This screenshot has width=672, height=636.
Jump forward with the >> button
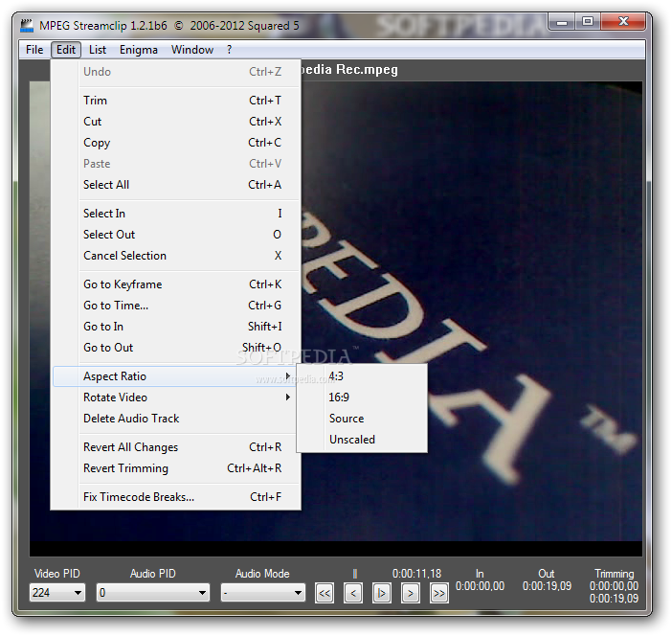coord(439,593)
